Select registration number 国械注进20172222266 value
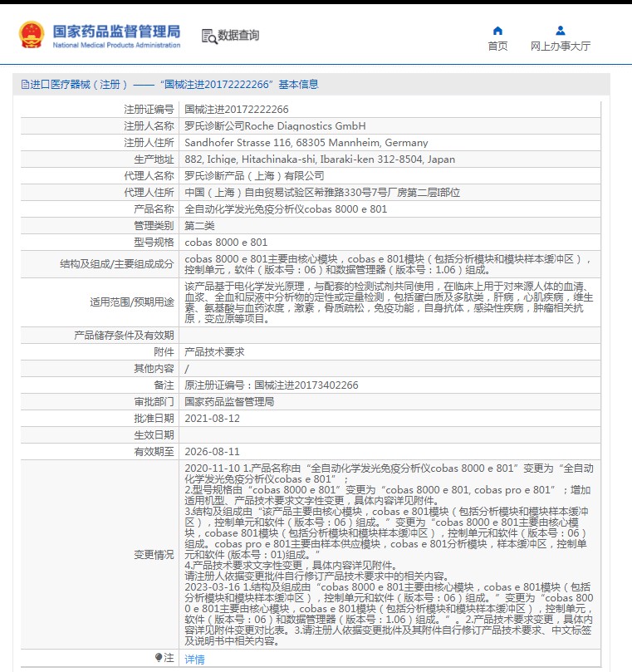This screenshot has height=672, width=632. tap(237, 110)
